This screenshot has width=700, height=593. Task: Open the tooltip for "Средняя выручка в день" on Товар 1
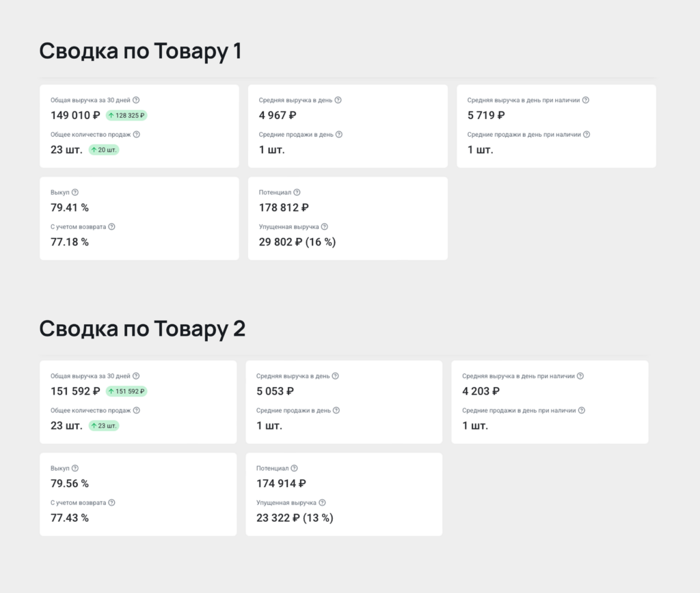coord(338,99)
